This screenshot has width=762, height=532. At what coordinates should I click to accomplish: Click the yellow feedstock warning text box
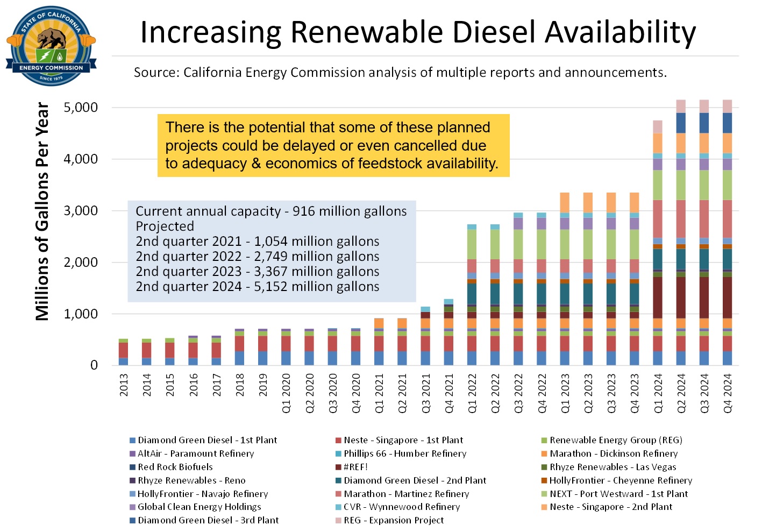[333, 146]
